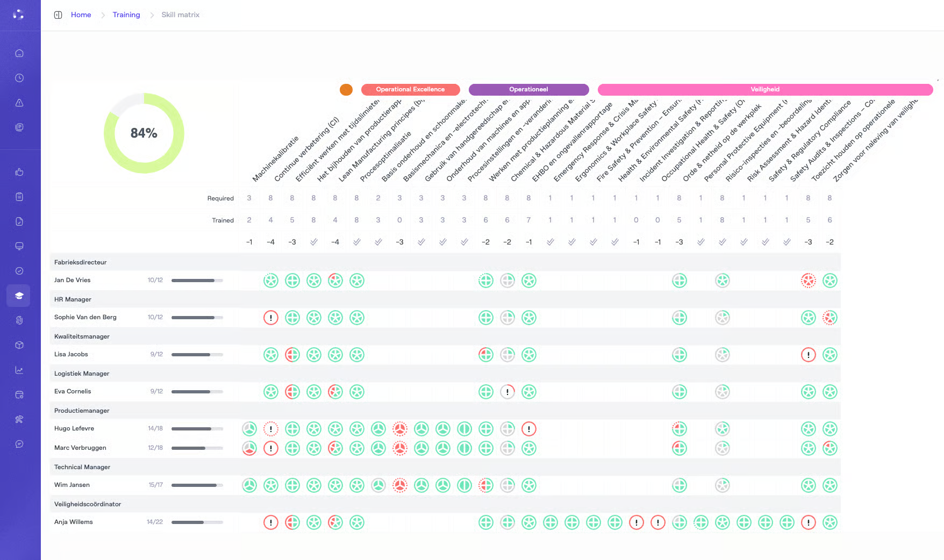
Task: Open the chat bubble icon in the sidebar
Action: point(19,444)
